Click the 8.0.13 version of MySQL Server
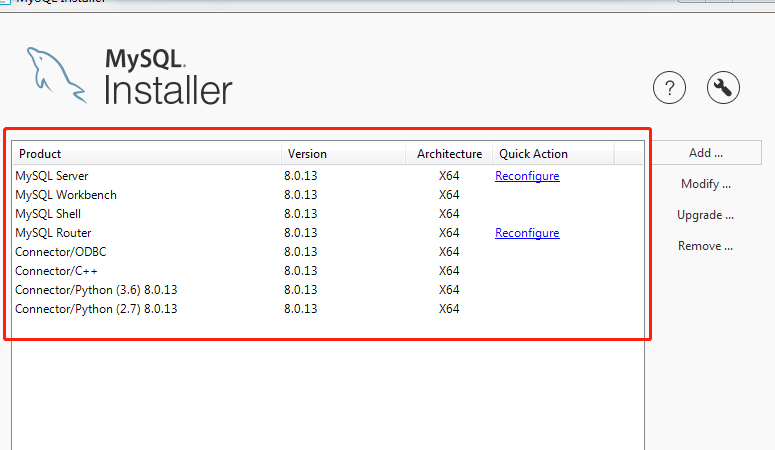The width and height of the screenshot is (775, 450). (x=301, y=176)
